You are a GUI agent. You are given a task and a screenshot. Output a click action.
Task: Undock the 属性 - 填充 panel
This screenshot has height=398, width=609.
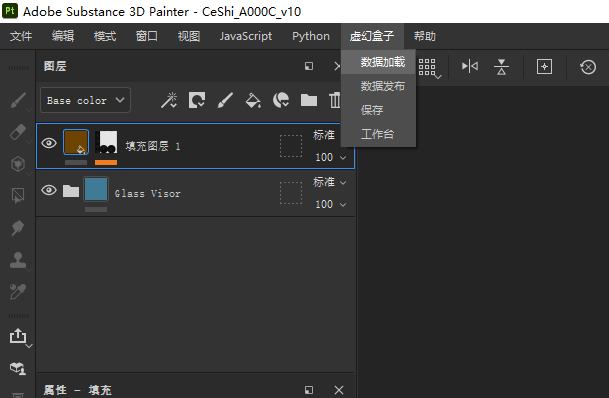coord(309,390)
